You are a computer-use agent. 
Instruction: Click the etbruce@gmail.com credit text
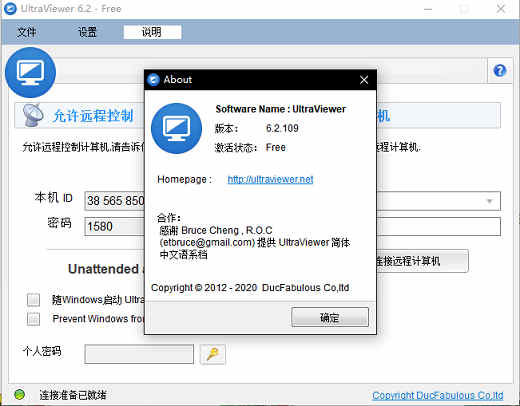207,242
